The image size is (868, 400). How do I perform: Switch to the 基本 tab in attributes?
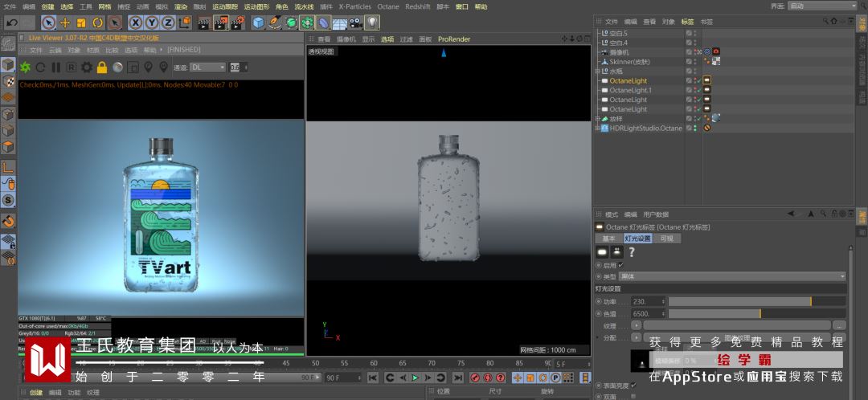[608, 239]
